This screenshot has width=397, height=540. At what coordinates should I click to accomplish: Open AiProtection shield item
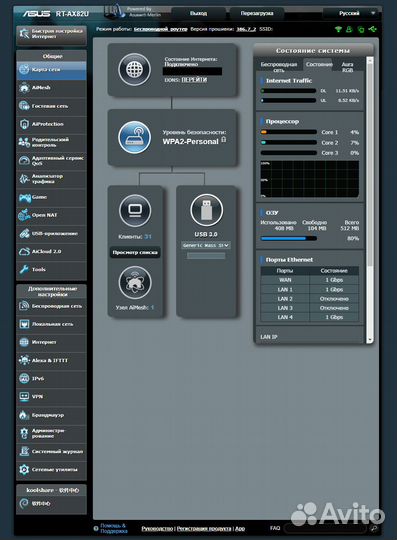click(x=51, y=124)
